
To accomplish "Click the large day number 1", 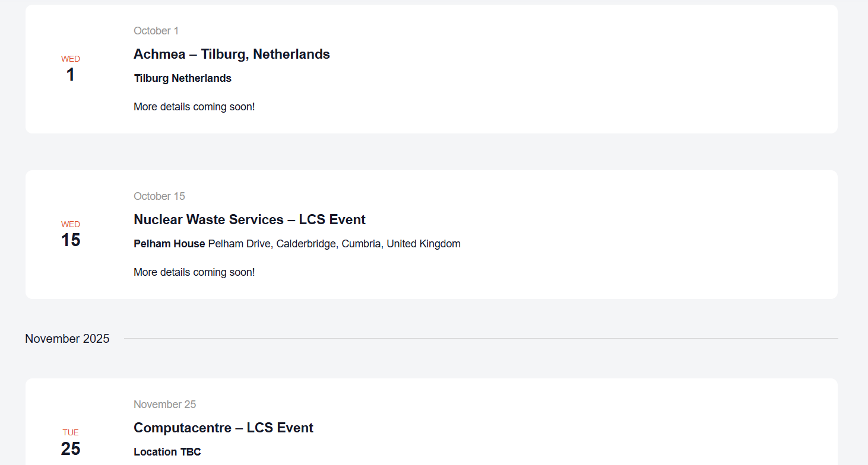I will (x=71, y=75).
